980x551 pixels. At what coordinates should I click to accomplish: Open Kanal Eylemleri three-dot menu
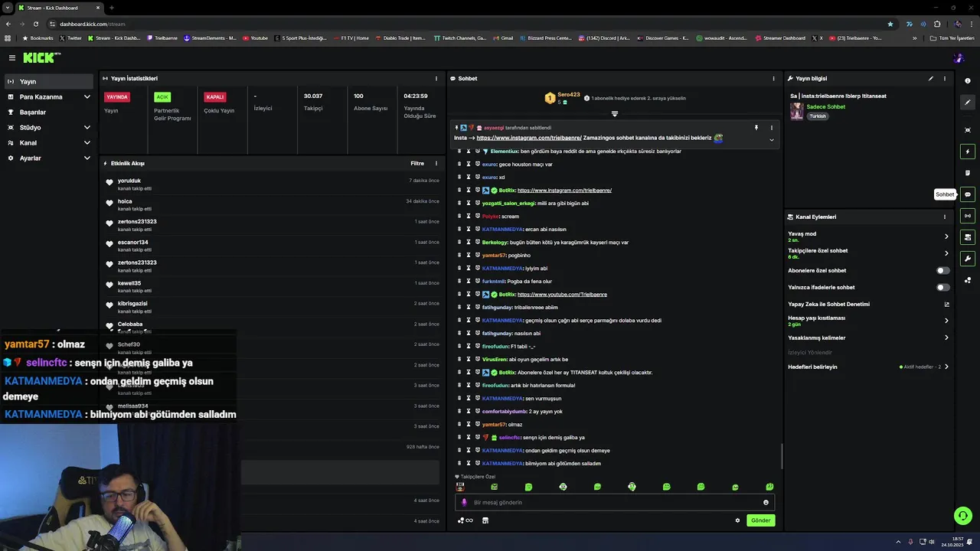coord(945,217)
